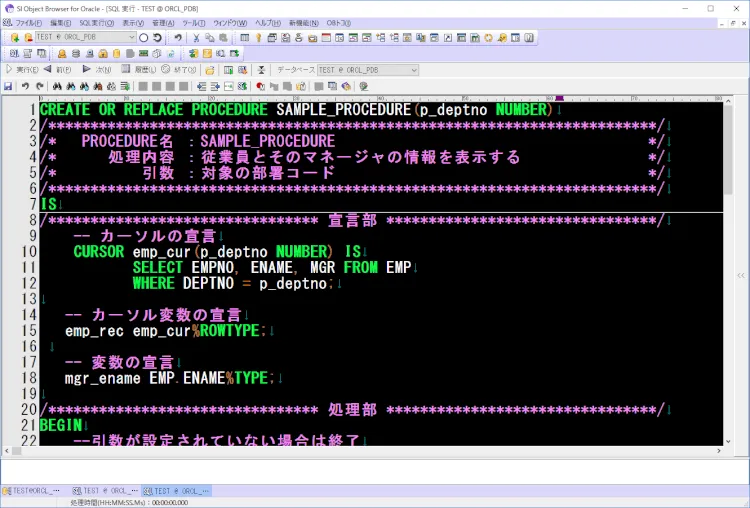Screen dimensions: 750x508
Task: Open the ウィンドウ(W) menu
Action: click(230, 23)
